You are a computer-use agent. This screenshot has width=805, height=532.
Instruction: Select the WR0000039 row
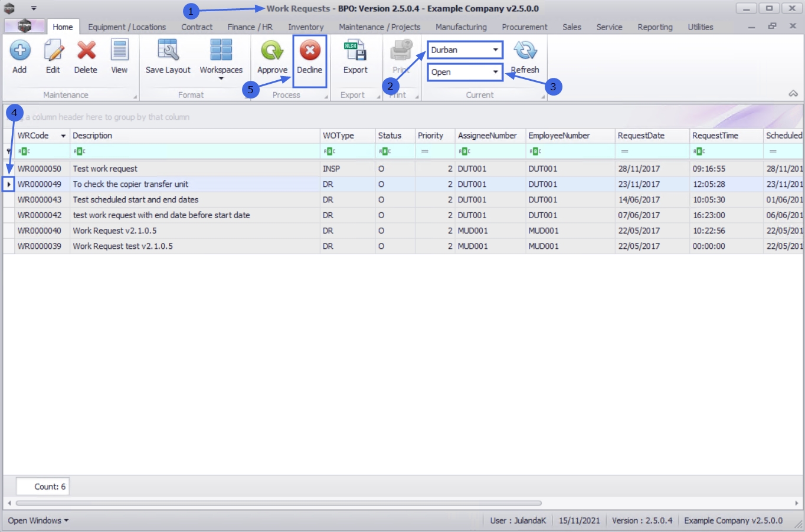point(402,247)
